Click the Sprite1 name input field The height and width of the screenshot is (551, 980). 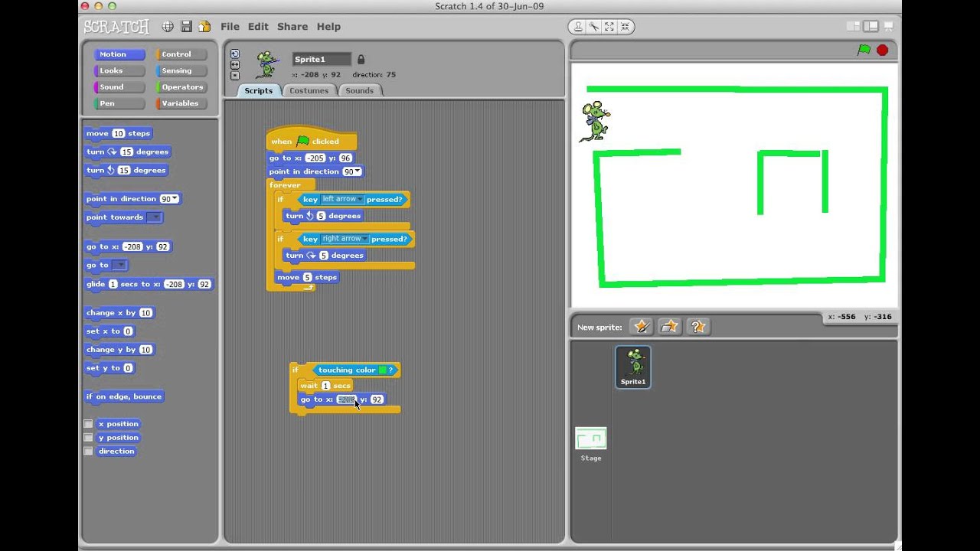(x=322, y=59)
